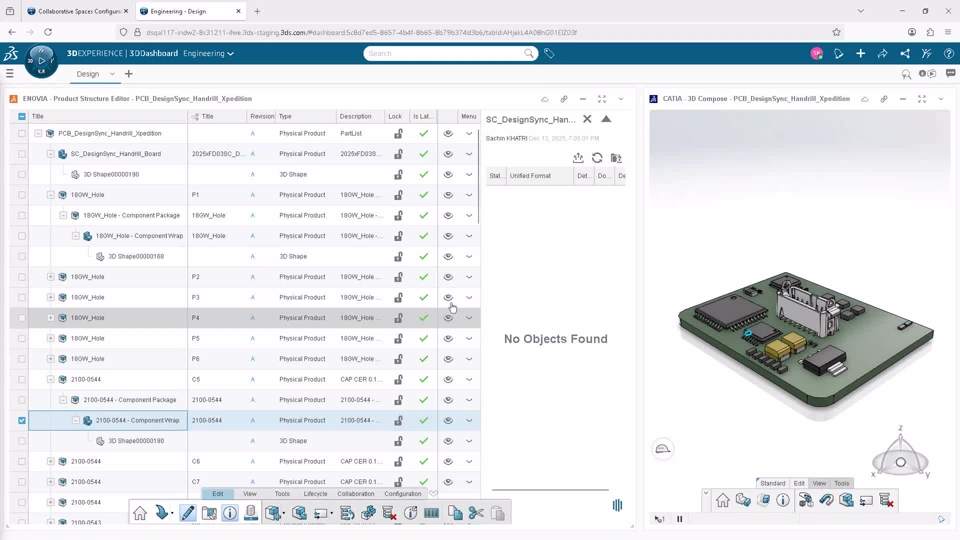Close the SC_DesignSync side panel with X
The height and width of the screenshot is (540, 960).
[x=587, y=119]
